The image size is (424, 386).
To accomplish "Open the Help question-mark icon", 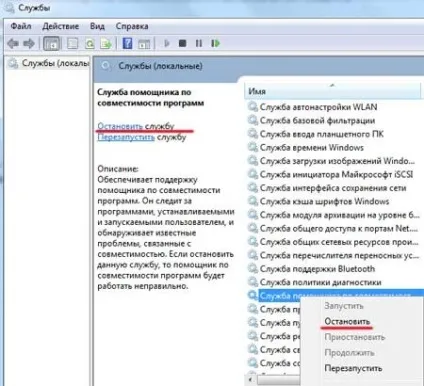I will 127,43.
